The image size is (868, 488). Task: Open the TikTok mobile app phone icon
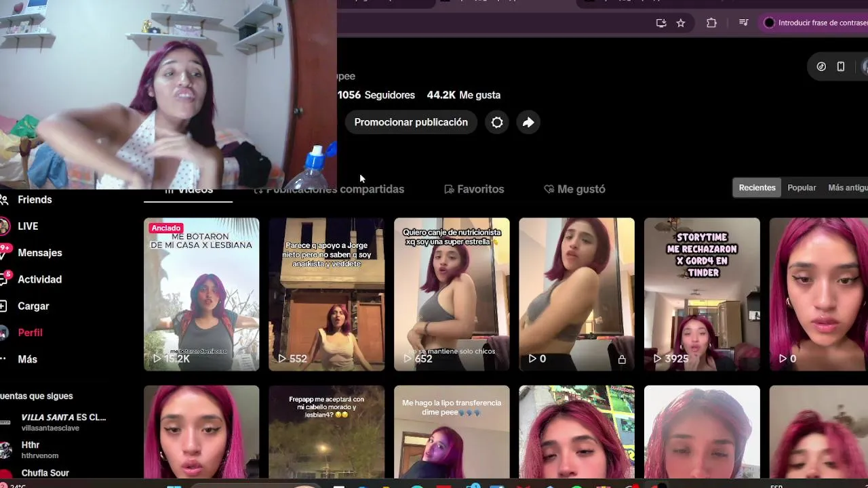point(841,66)
